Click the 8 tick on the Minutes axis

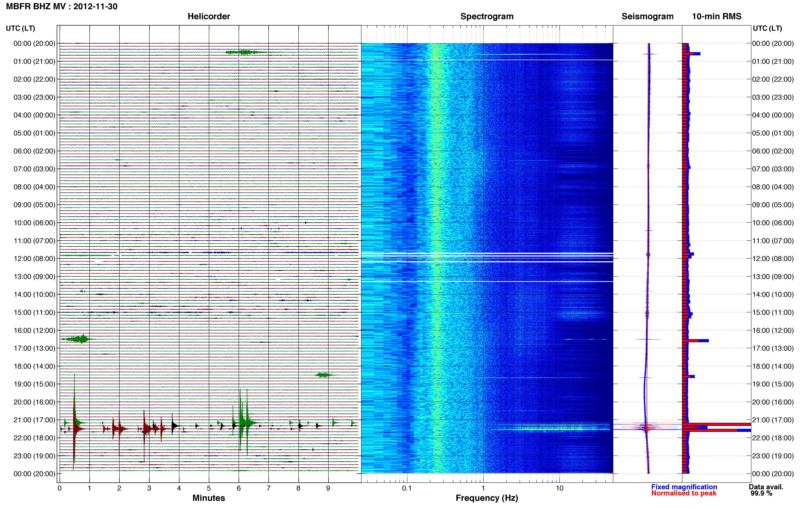point(298,488)
